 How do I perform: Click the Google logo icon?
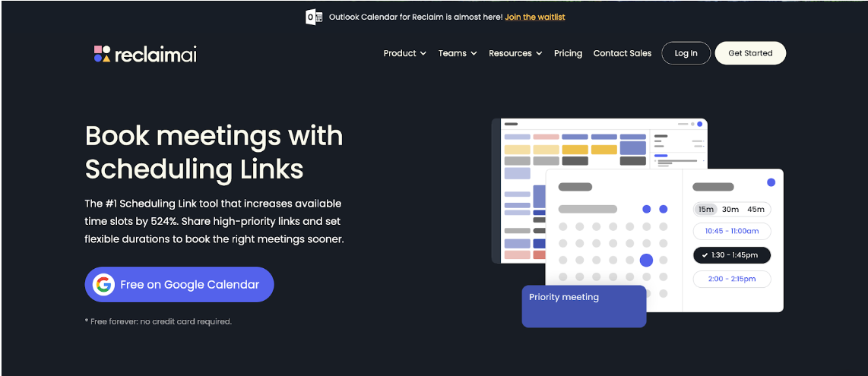103,285
